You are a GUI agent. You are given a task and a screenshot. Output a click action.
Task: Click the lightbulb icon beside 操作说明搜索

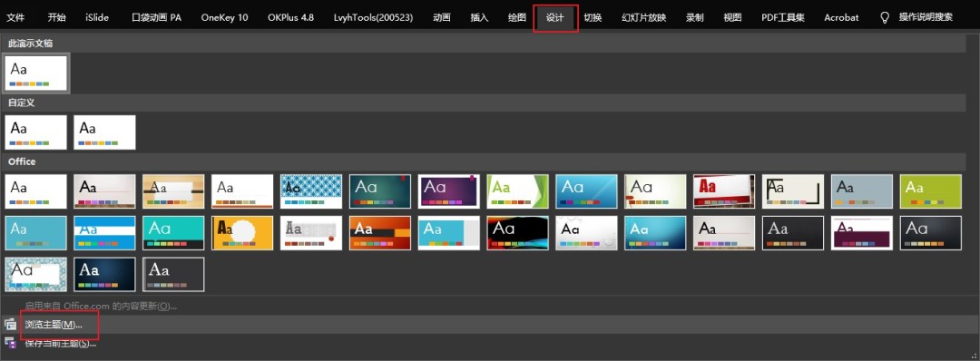point(885,17)
